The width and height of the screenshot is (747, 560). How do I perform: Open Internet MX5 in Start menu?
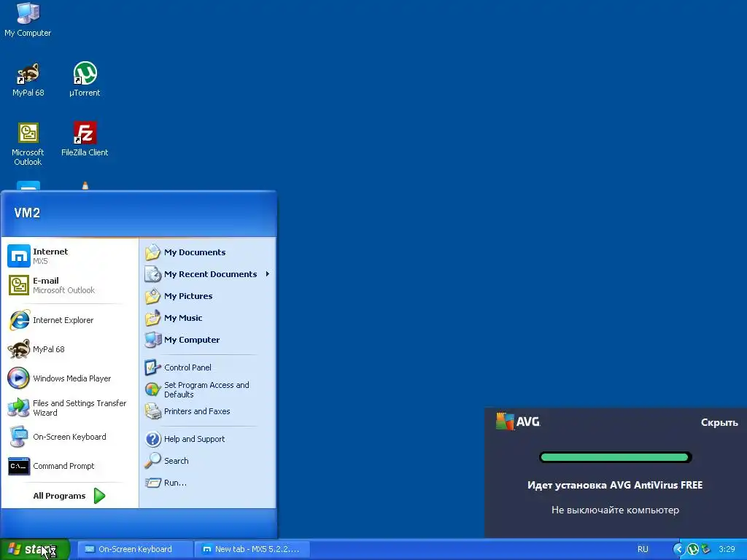point(69,256)
